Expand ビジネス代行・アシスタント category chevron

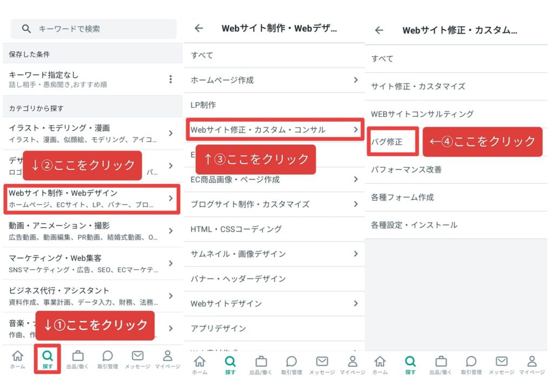(170, 296)
